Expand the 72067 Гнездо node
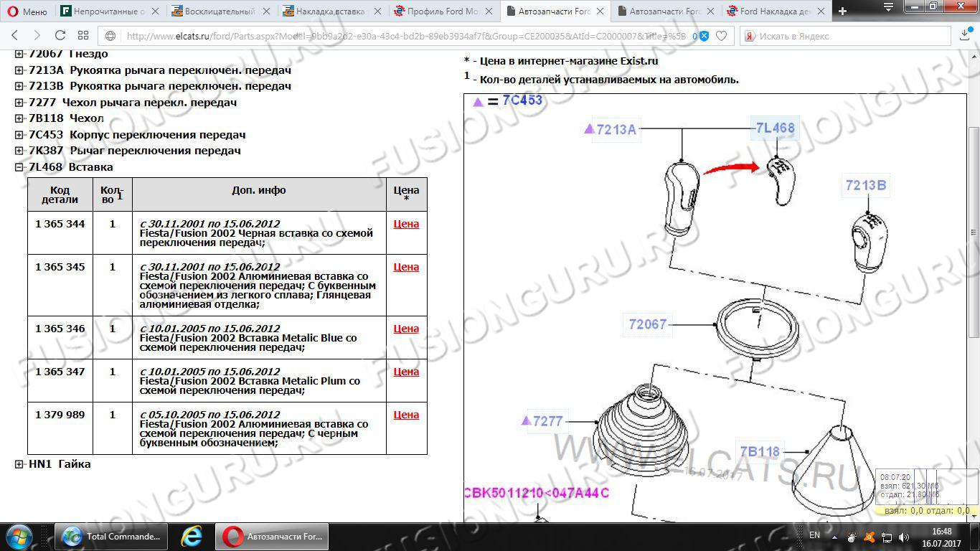The width and height of the screenshot is (980, 551). [19, 54]
